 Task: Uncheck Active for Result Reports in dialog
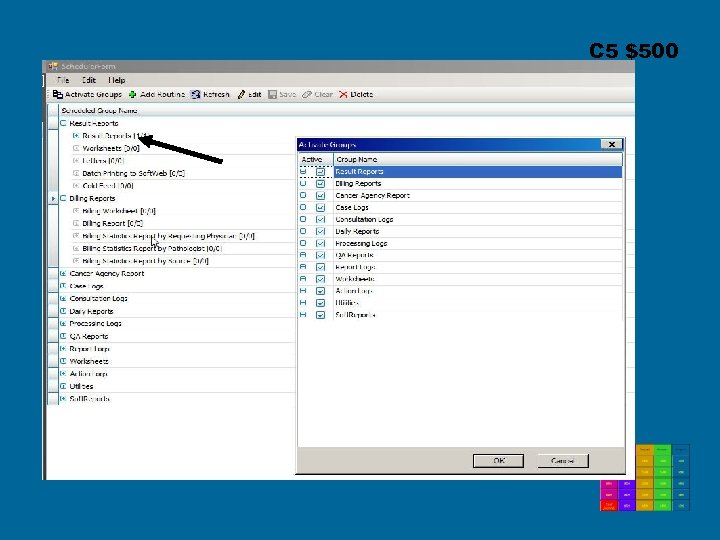(321, 172)
